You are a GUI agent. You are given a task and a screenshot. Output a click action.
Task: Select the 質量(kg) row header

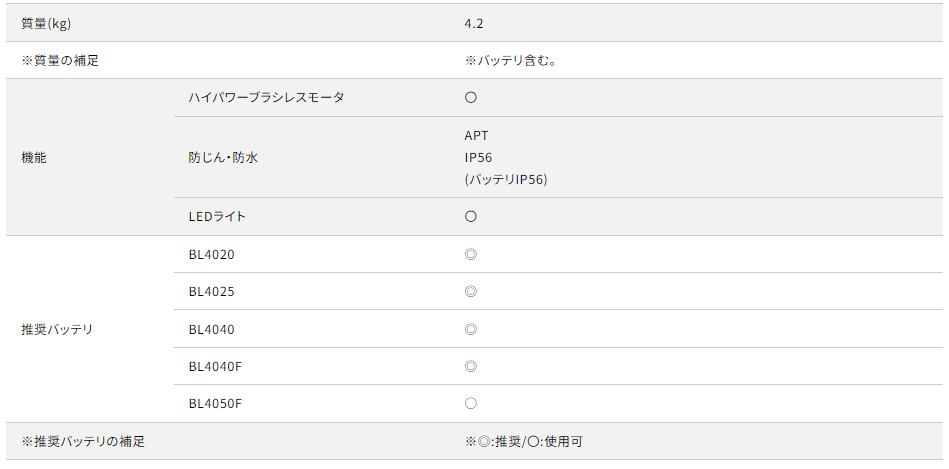pos(46,23)
